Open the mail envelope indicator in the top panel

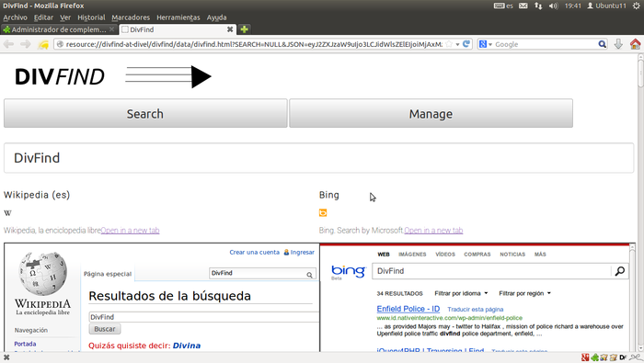point(523,6)
